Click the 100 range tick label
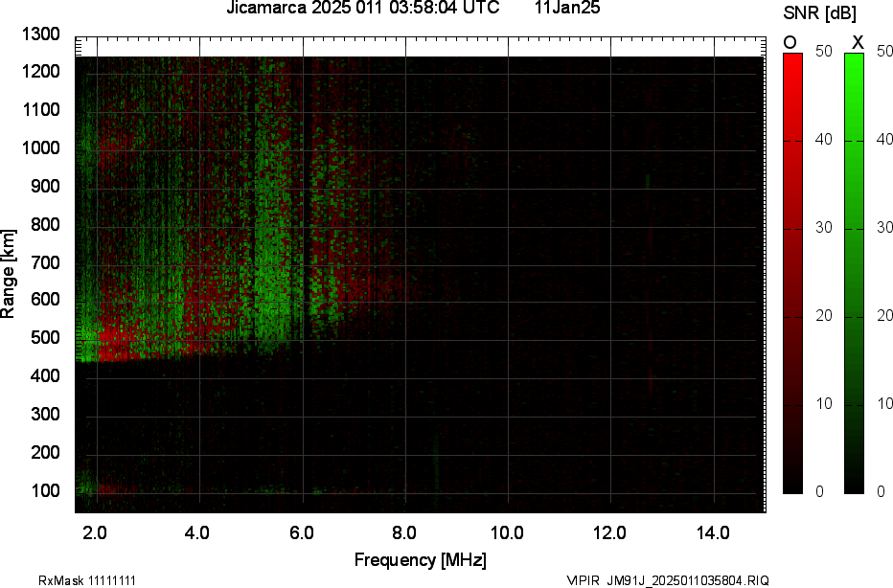This screenshot has width=893, height=588. tap(45, 490)
